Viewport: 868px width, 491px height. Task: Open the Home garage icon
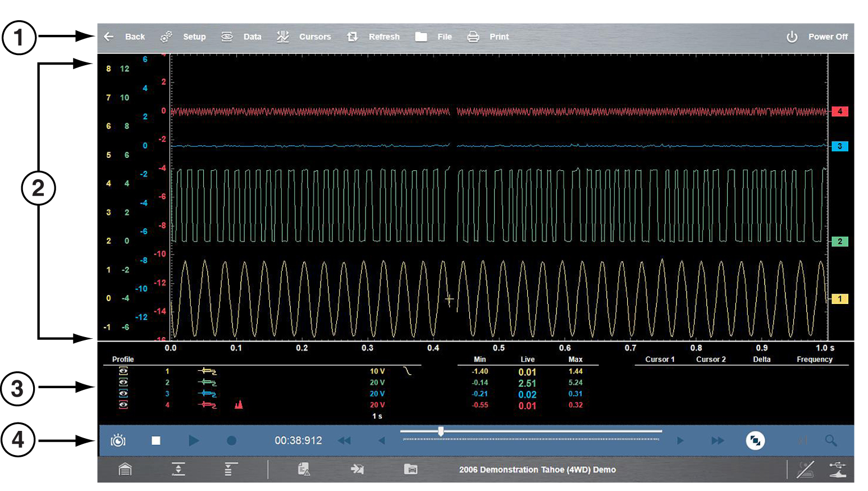[125, 469]
